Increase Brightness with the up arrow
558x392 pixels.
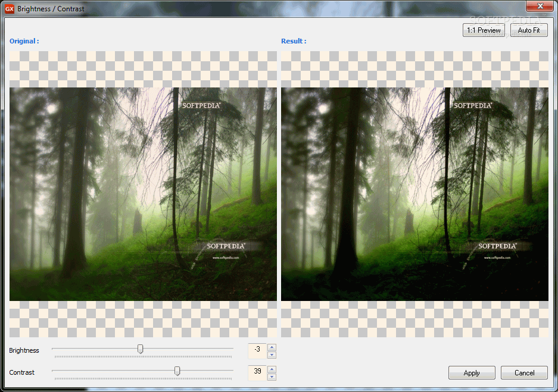coord(272,347)
